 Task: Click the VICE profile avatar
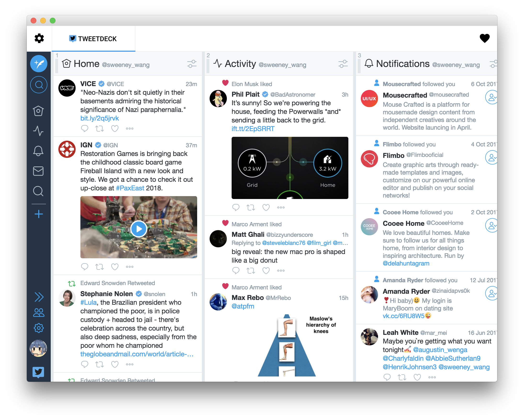tap(67, 88)
